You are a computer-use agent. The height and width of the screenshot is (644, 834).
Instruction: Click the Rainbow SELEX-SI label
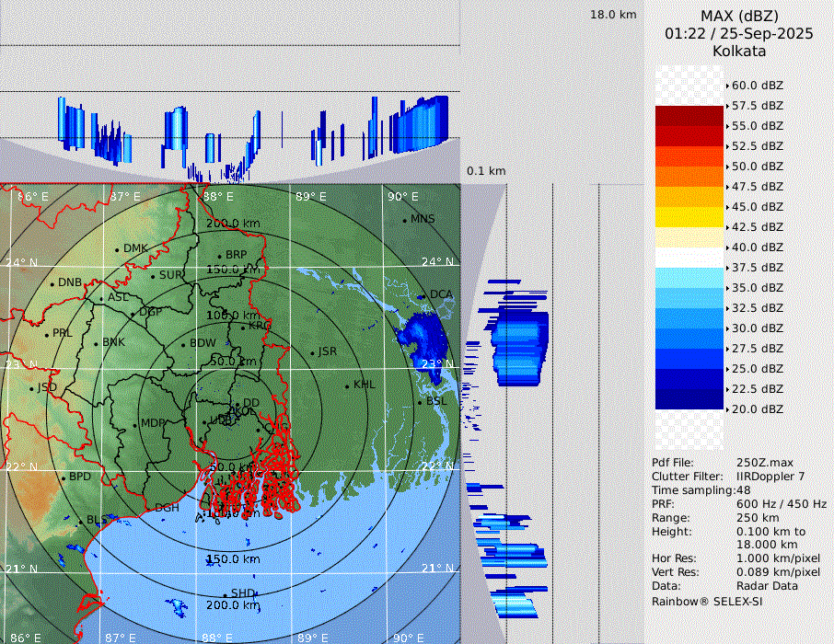pyautogui.click(x=707, y=602)
